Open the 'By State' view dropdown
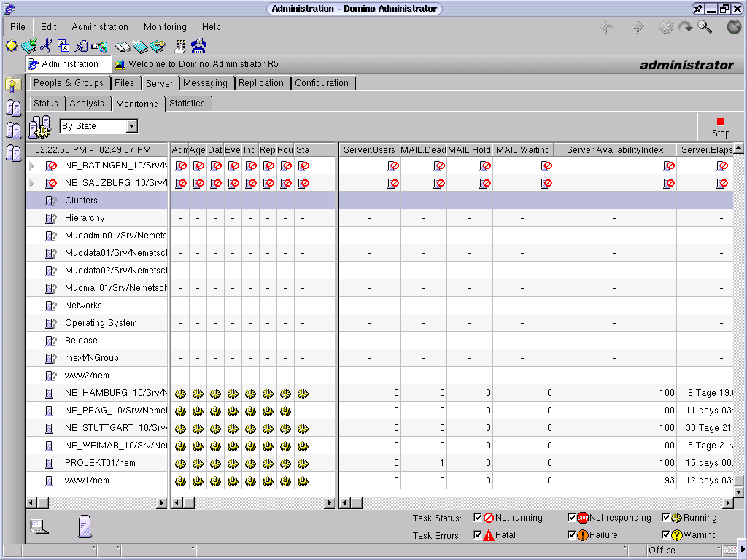747x560 pixels. pyautogui.click(x=132, y=126)
